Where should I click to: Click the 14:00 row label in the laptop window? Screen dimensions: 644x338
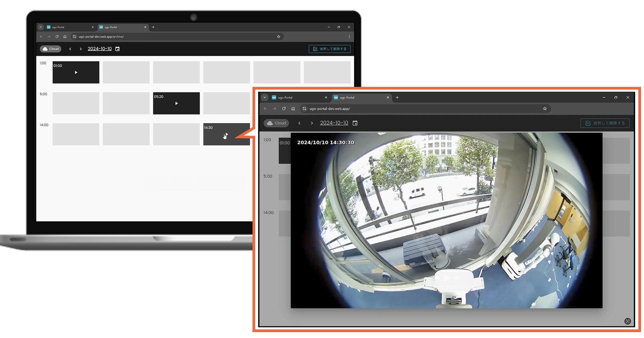[44, 125]
